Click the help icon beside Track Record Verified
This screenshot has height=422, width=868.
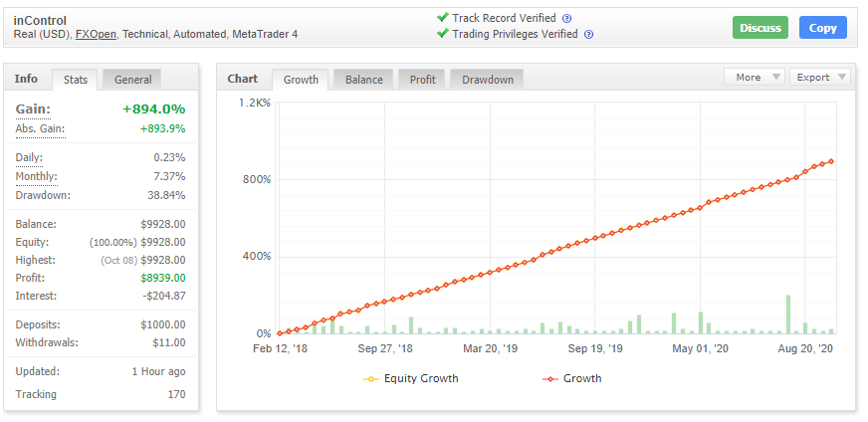tap(566, 18)
